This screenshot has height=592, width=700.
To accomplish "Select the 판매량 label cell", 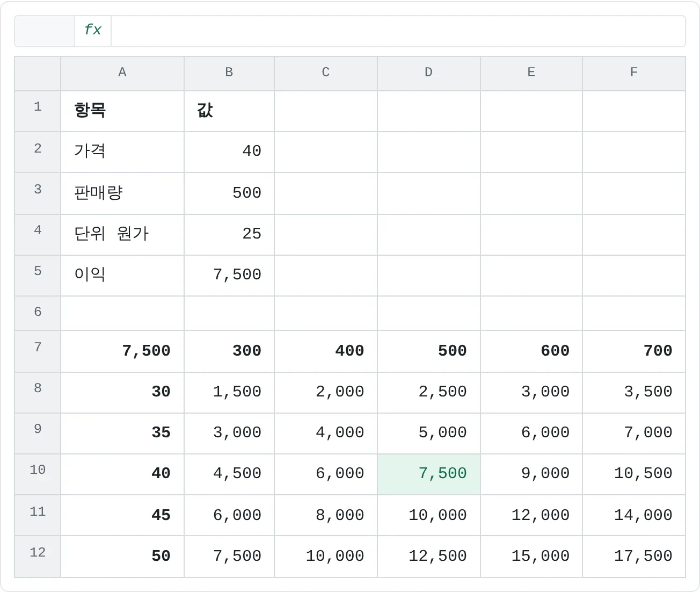I will pyautogui.click(x=122, y=193).
